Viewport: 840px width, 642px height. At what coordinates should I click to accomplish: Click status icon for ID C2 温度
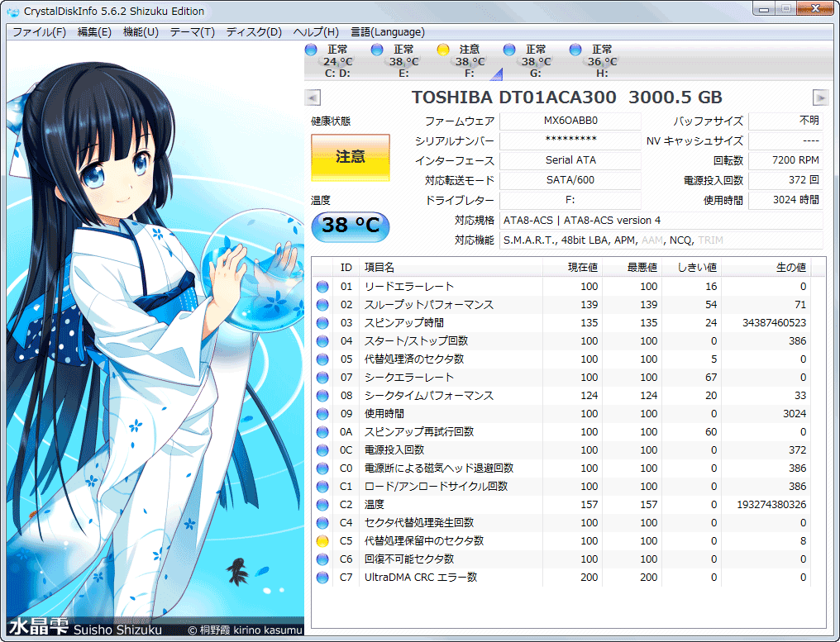click(x=322, y=505)
